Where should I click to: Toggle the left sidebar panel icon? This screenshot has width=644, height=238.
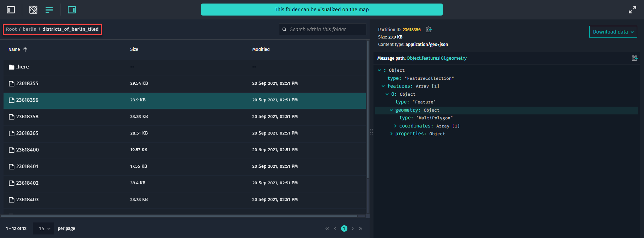point(11,10)
